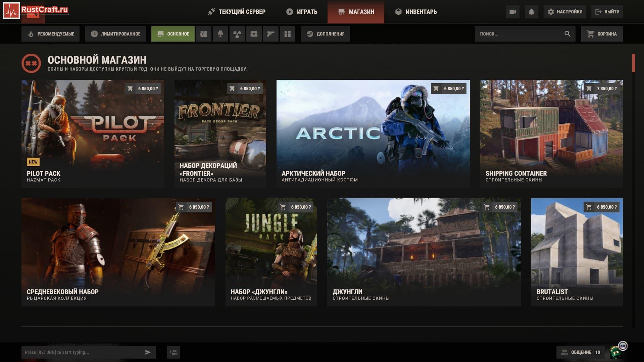Open the chest storage category

(254, 34)
